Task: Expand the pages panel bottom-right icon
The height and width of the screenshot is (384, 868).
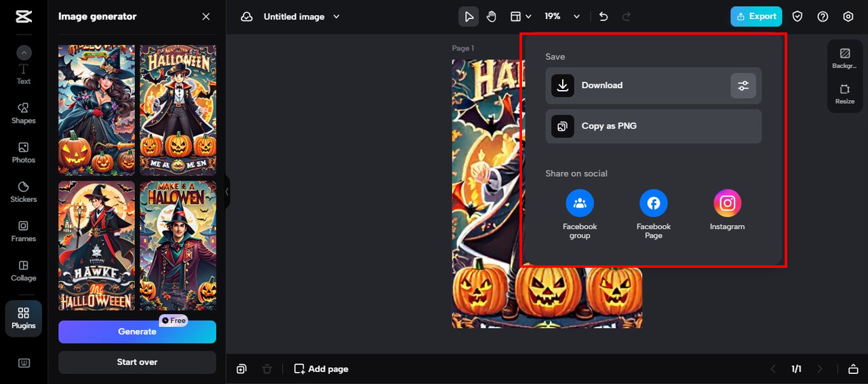Action: click(x=853, y=369)
